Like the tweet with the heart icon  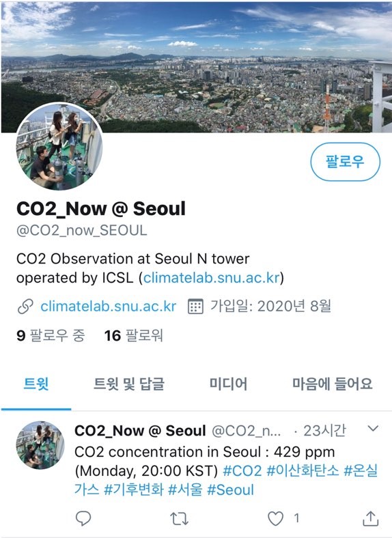pos(275,518)
